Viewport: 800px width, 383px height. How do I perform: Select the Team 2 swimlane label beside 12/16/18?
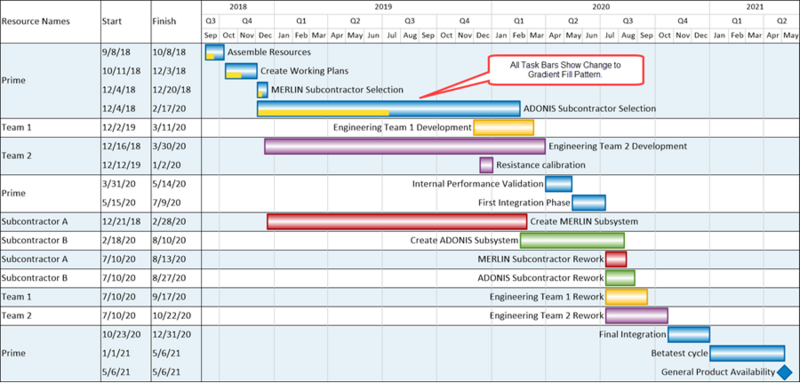point(16,156)
